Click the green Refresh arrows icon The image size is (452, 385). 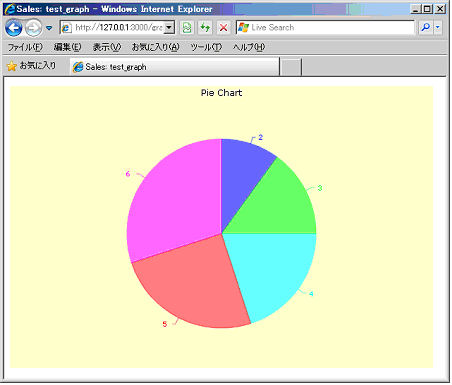(205, 27)
